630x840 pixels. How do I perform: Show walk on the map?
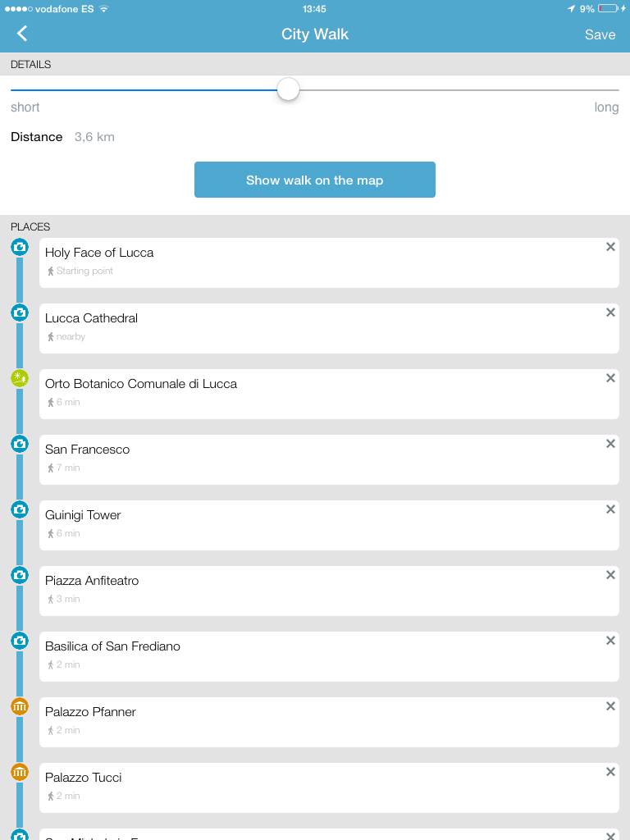click(315, 180)
